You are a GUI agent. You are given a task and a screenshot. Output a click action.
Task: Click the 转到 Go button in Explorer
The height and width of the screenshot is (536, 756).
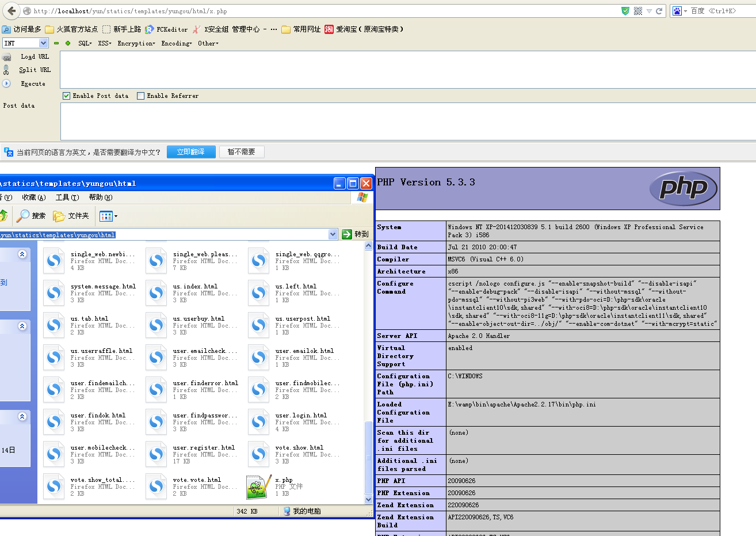356,234
